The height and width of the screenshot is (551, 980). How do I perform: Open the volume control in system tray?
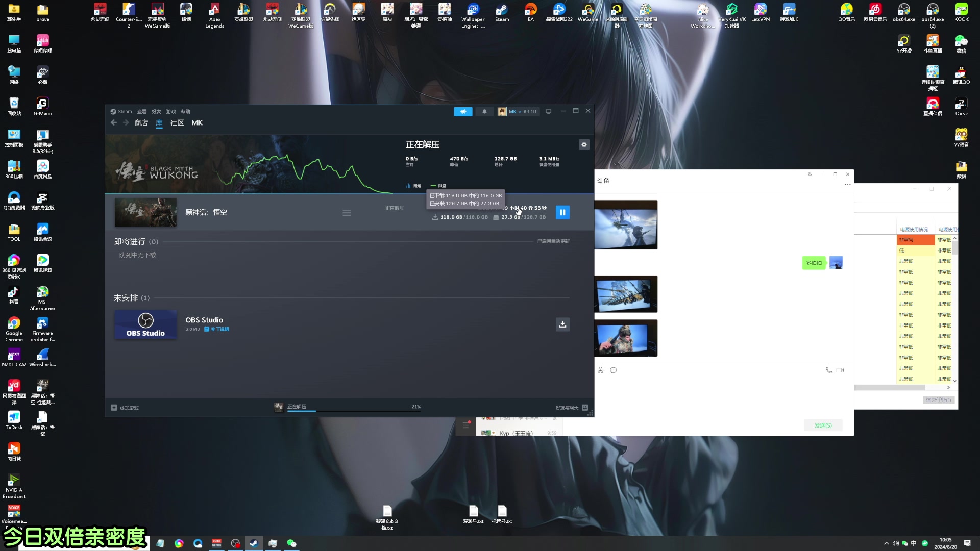(896, 543)
